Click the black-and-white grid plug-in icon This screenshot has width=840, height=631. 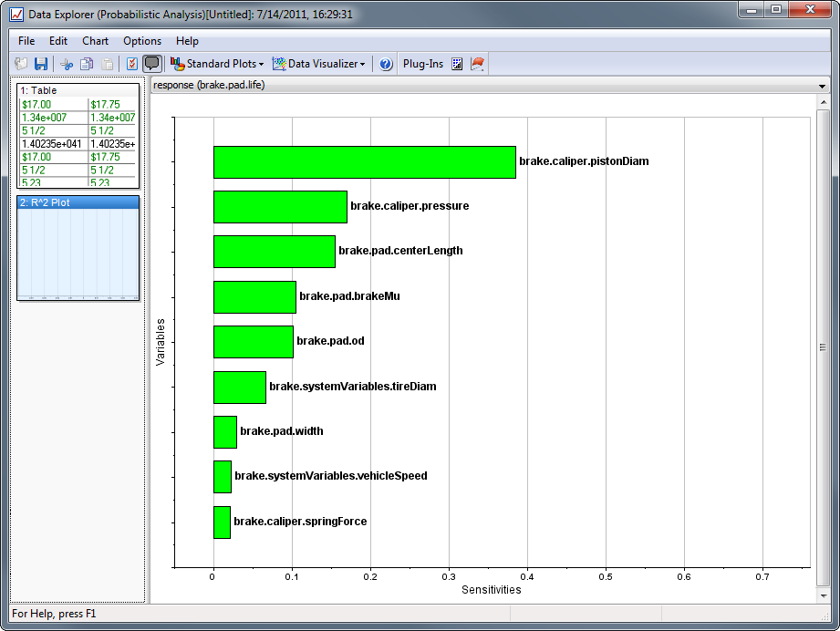pos(458,64)
